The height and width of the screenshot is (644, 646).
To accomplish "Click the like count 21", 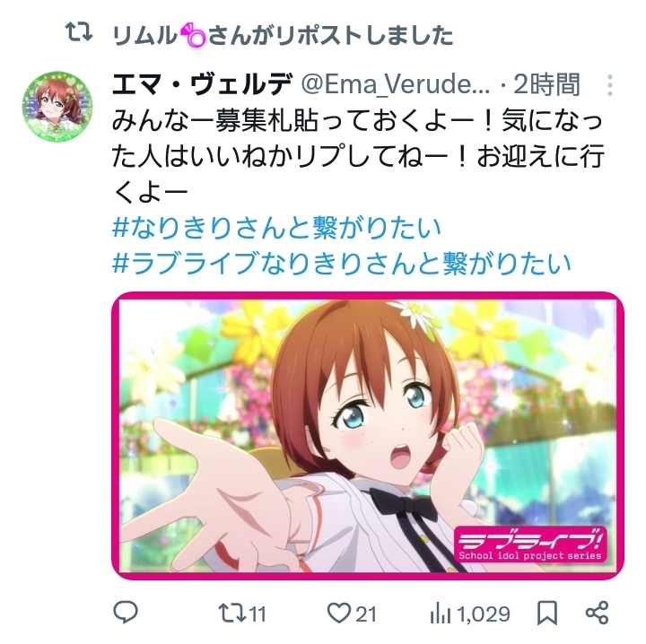I will point(366,614).
